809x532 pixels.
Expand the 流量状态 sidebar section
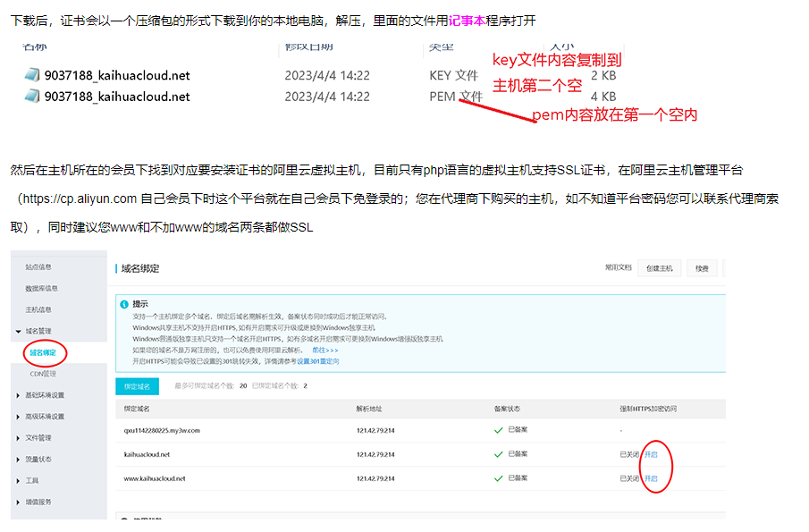tap(38, 460)
